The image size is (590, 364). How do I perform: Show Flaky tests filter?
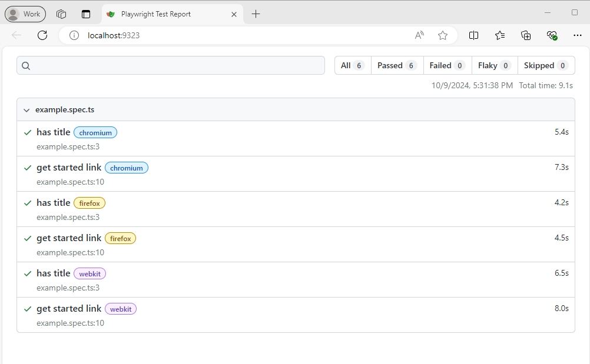(x=494, y=65)
